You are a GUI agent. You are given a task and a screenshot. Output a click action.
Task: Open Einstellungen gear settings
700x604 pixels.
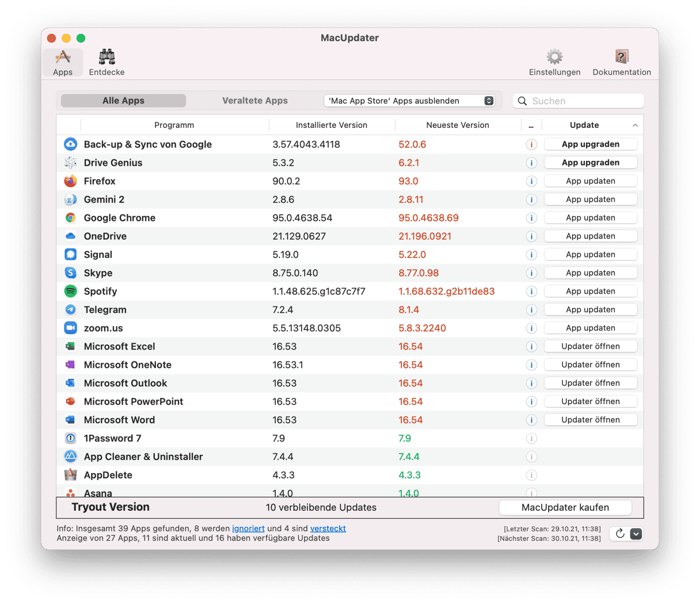coord(554,63)
